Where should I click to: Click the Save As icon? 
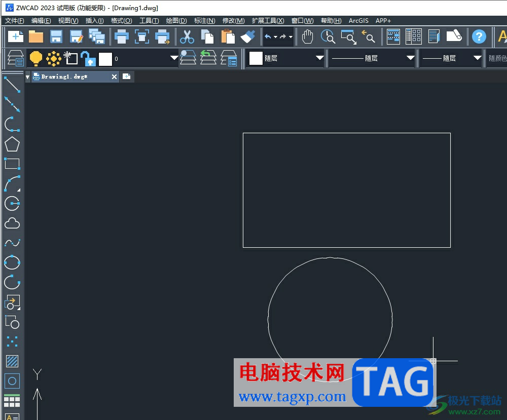pyautogui.click(x=77, y=36)
